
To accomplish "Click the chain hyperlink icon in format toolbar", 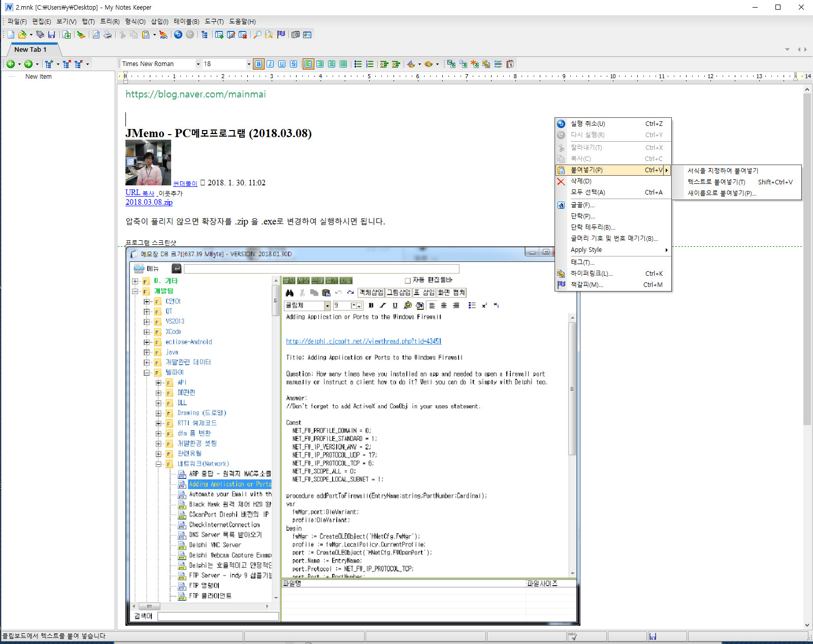I will [x=486, y=64].
